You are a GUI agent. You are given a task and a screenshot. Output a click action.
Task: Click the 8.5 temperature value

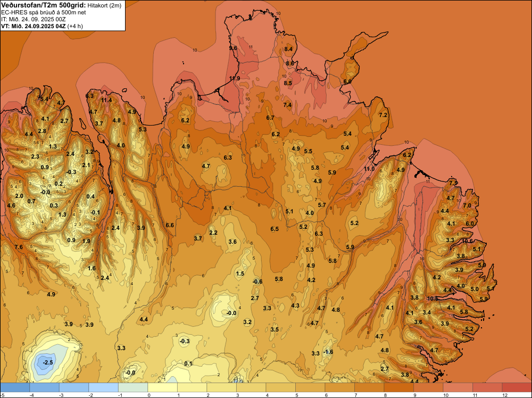(x=288, y=83)
